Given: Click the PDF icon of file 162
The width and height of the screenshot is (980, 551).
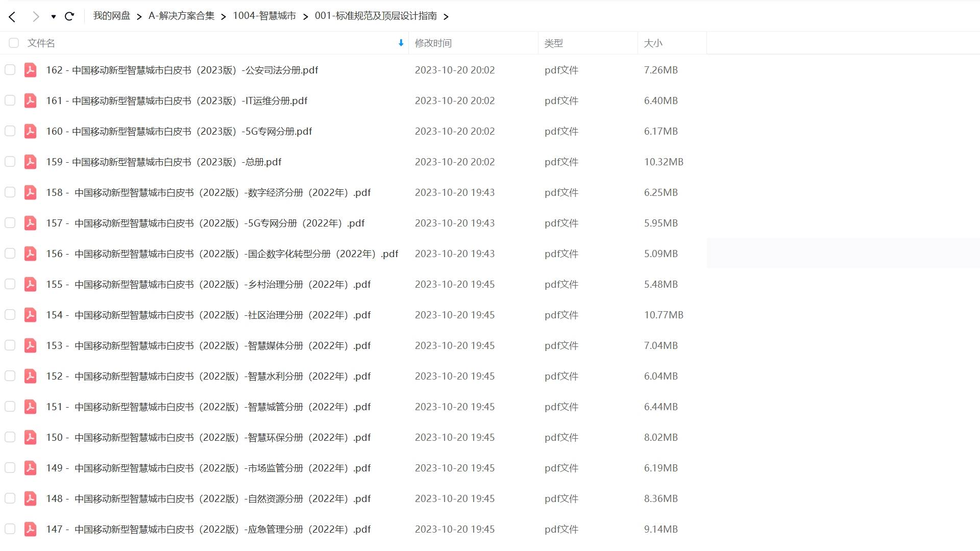Looking at the screenshot, I should pos(31,70).
